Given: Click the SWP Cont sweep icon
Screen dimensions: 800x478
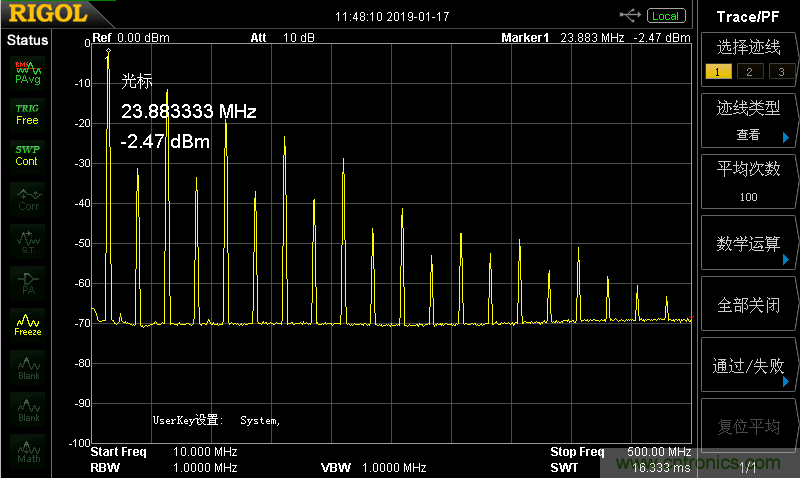Looking at the screenshot, I should coord(27,155).
